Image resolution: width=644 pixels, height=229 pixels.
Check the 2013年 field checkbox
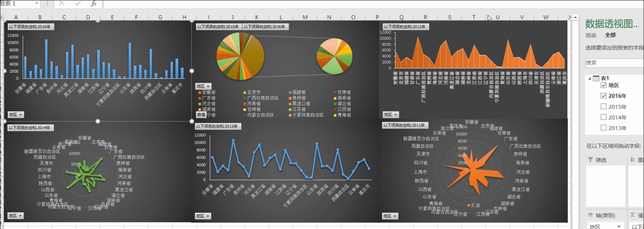tap(603, 128)
